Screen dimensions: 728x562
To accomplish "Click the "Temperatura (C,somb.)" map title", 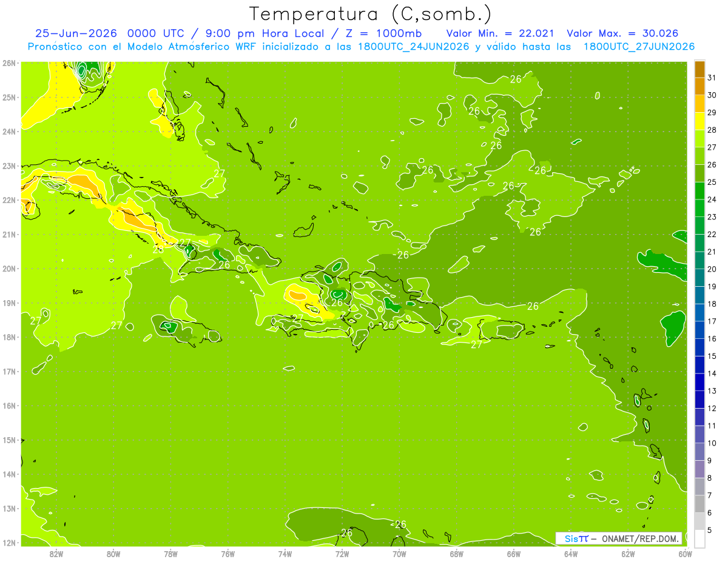I will pos(371,14).
